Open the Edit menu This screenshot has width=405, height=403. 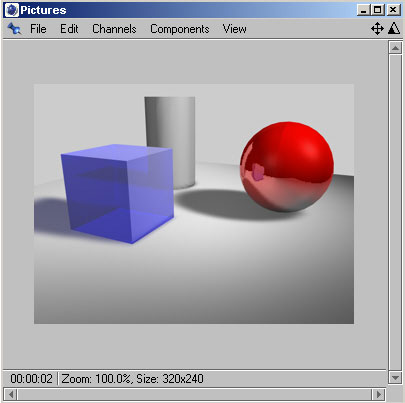click(69, 29)
